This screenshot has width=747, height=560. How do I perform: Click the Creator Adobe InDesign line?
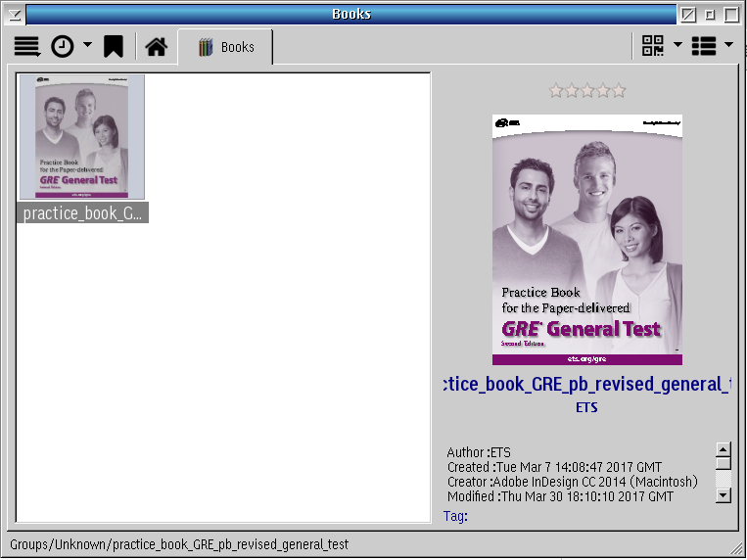pos(573,482)
